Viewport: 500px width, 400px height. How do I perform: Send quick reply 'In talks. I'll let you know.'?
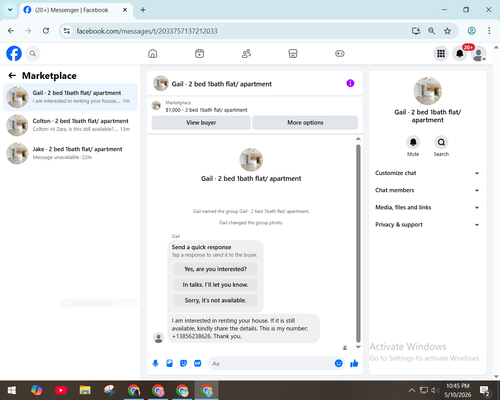click(x=215, y=285)
